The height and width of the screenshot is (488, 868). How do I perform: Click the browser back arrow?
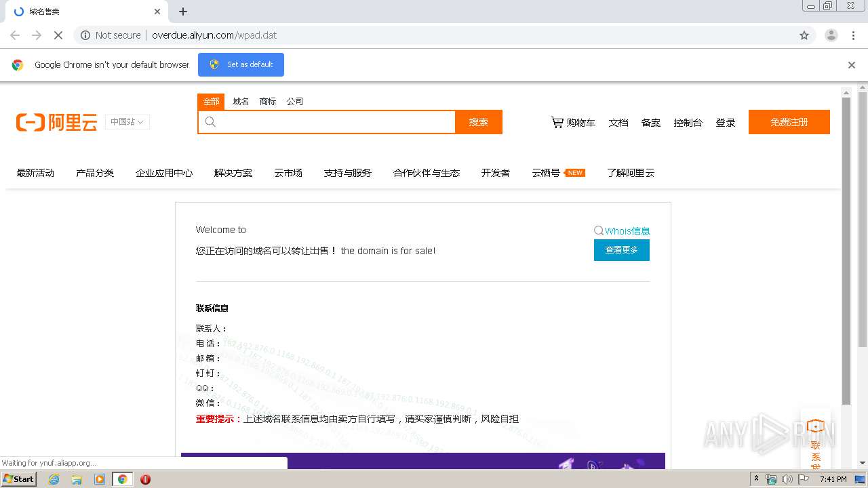click(x=15, y=35)
